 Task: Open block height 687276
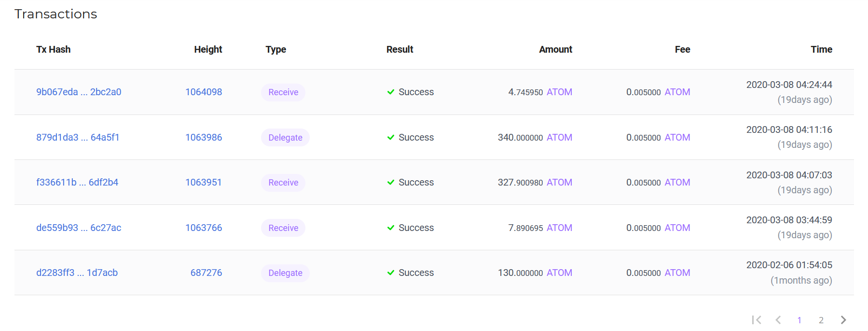[207, 273]
